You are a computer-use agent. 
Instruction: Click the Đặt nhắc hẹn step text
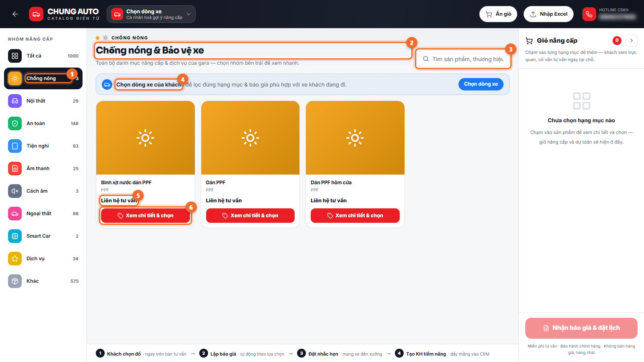(323, 354)
